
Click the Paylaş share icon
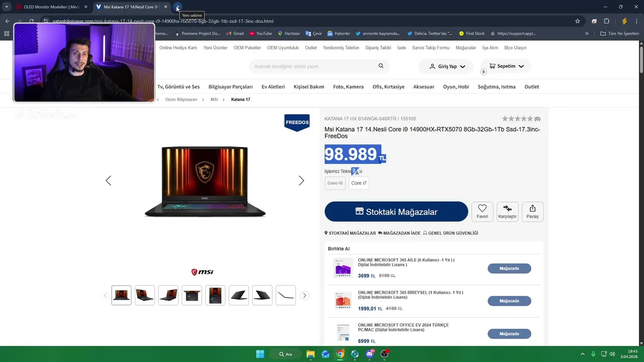(532, 212)
